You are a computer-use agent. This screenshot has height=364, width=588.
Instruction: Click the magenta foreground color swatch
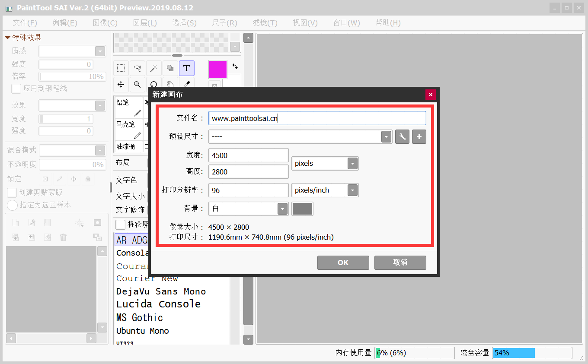click(x=218, y=70)
